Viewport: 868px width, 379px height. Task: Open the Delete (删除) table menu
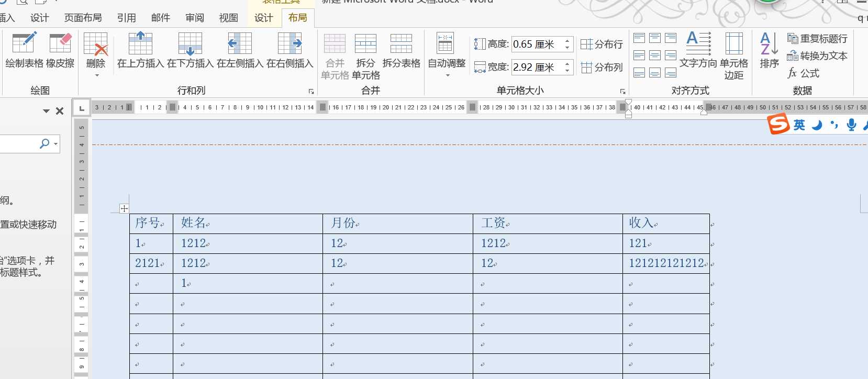point(96,55)
